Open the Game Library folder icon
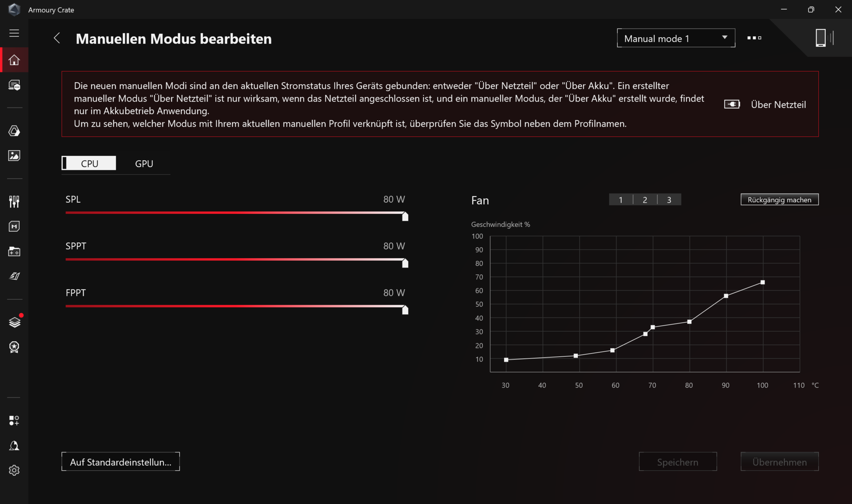Screen dimensions: 852x504 pyautogui.click(x=14, y=252)
